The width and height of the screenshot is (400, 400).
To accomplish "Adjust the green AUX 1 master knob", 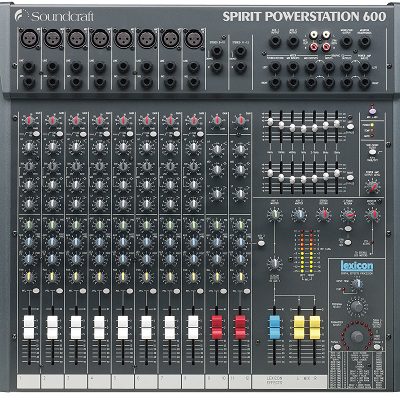I will click(x=275, y=215).
